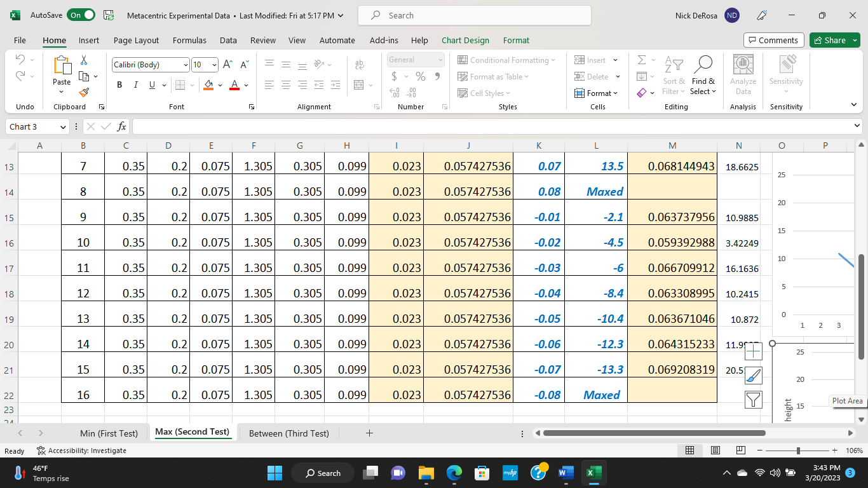Open the Data ribbon tab
Screen dimensions: 868x488
tap(228, 40)
